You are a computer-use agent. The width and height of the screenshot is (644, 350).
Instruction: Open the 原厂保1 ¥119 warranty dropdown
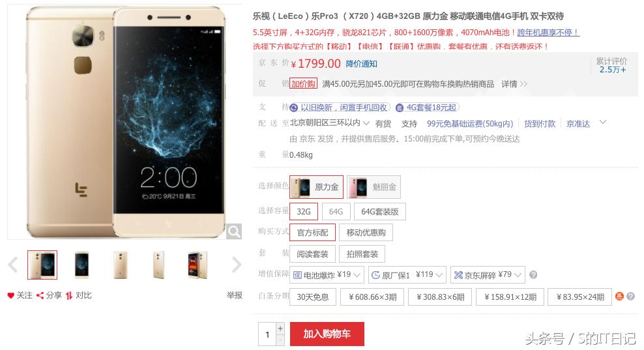point(407,275)
